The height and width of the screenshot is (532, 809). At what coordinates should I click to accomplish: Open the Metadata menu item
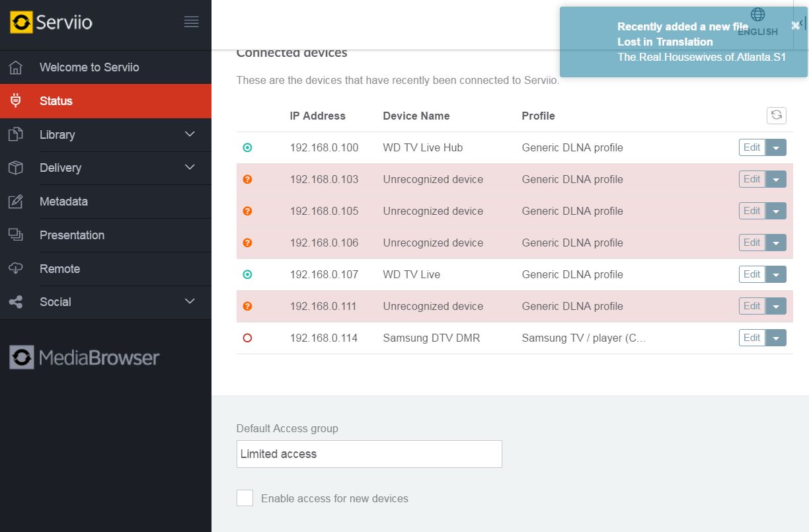coord(63,202)
